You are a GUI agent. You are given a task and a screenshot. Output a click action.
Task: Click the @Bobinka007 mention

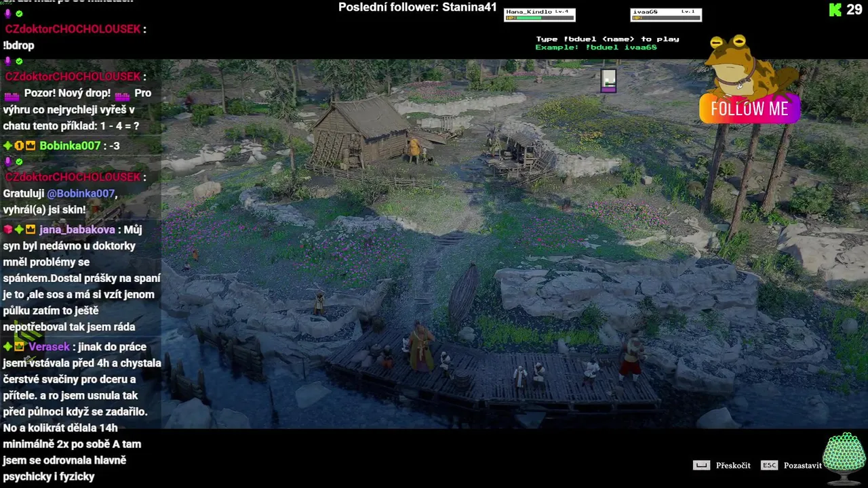pos(81,193)
